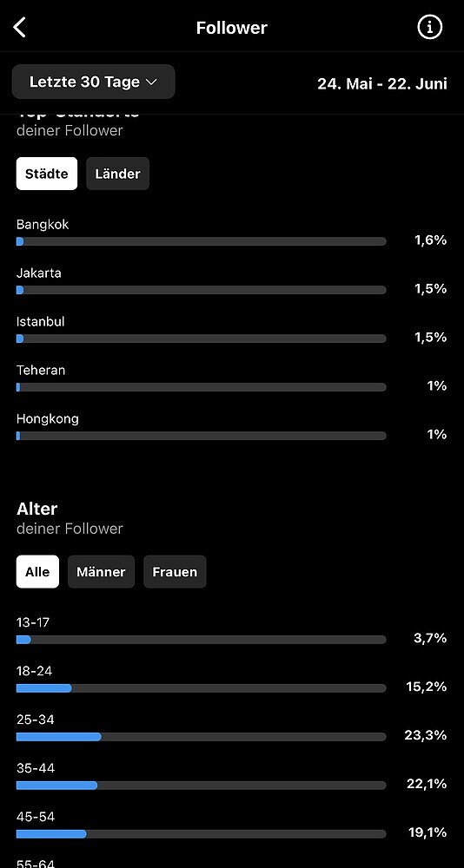Select the Städte location tab
The width and height of the screenshot is (464, 868).
pos(47,174)
